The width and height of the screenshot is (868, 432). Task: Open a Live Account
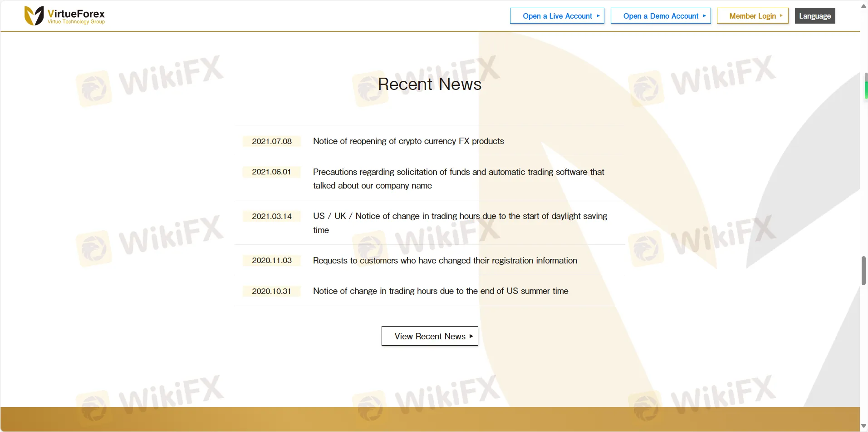pos(557,16)
